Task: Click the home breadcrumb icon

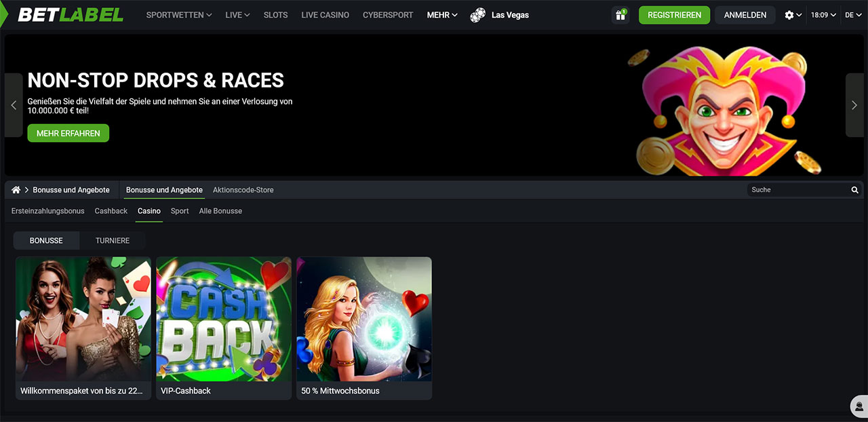Action: (x=16, y=190)
